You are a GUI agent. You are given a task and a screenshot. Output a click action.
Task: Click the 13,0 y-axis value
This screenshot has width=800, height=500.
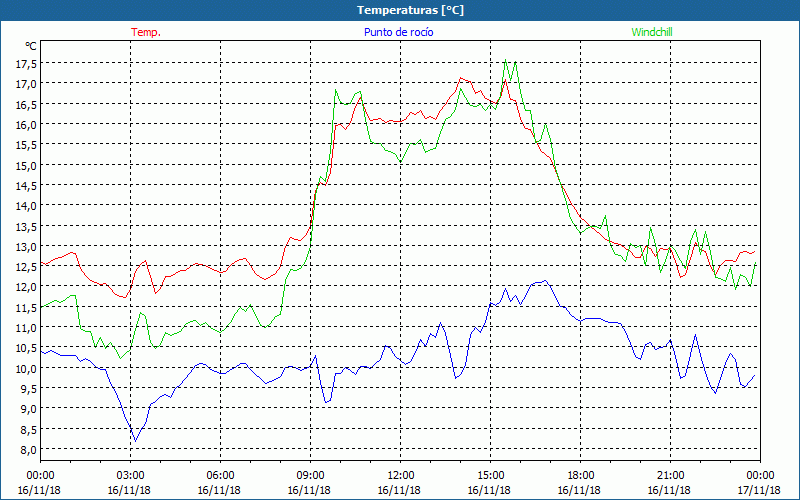[26, 246]
